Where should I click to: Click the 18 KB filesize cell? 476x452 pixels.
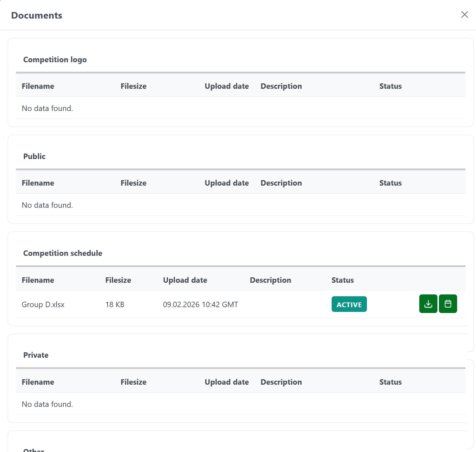[115, 305]
